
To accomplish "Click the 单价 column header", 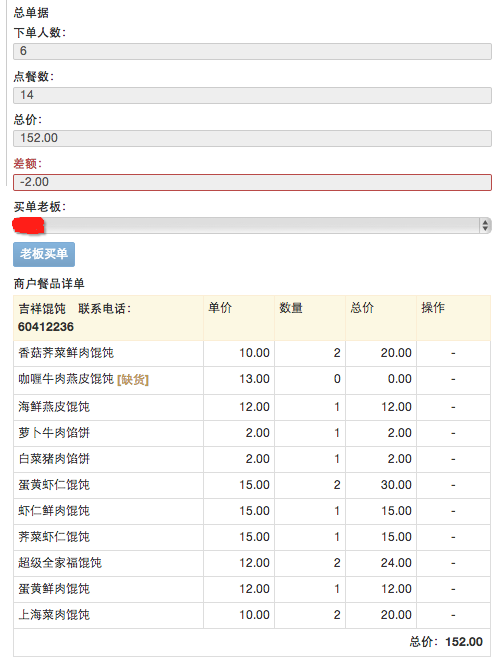I will (x=220, y=308).
